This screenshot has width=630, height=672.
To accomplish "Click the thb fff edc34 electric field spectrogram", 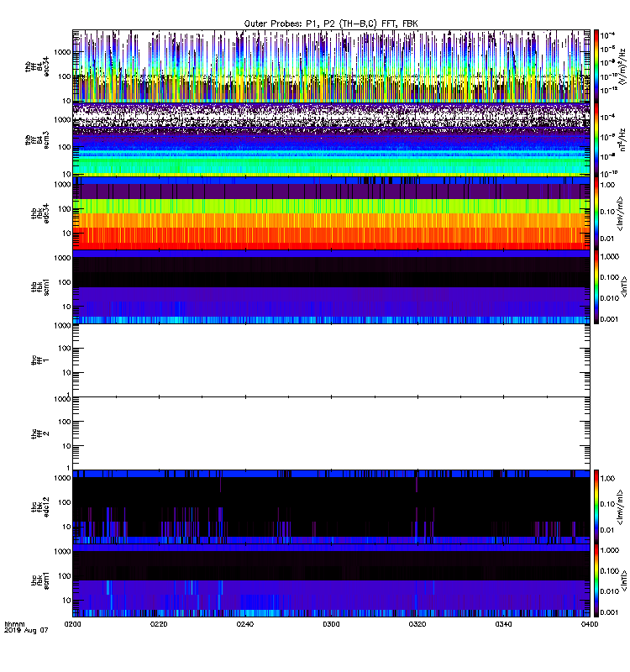I will [331, 66].
